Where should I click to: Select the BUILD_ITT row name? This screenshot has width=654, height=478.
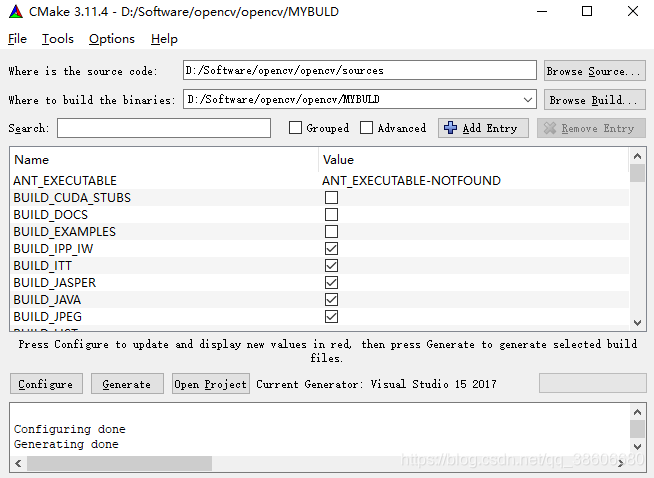(42, 266)
